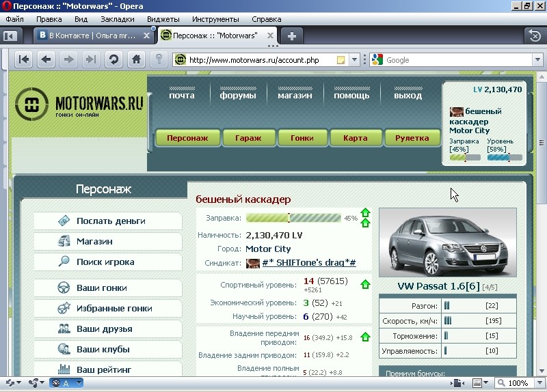The image size is (547, 392).
Task: Click Послать деньги in sidebar
Action: click(108, 221)
